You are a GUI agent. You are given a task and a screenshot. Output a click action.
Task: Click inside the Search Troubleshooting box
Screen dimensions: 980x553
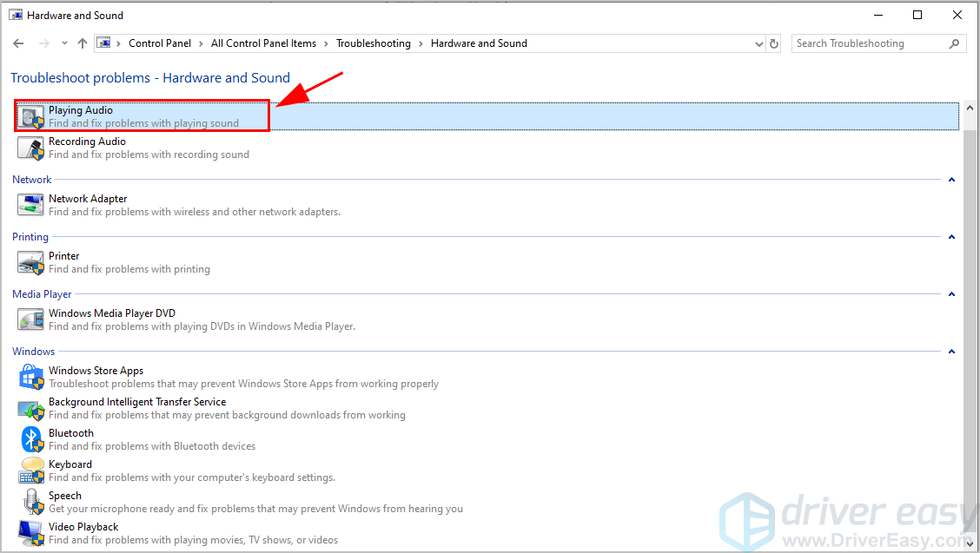pyautogui.click(x=869, y=43)
